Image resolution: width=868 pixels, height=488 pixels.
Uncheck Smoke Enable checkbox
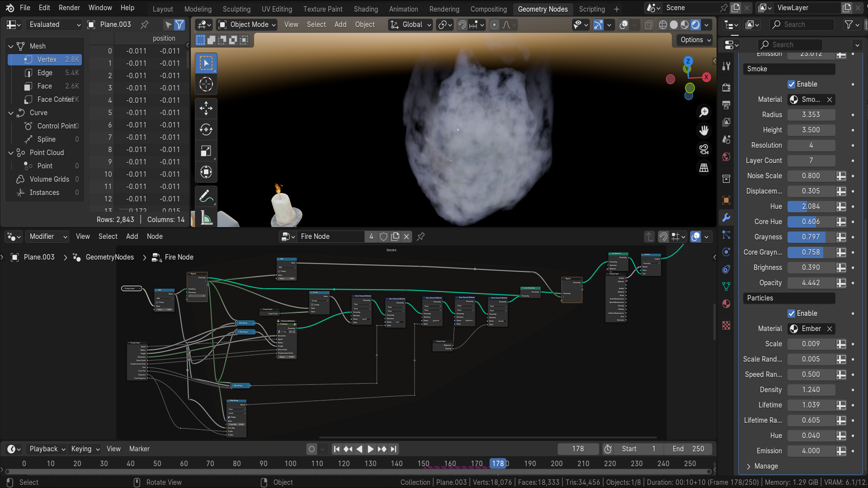point(791,84)
